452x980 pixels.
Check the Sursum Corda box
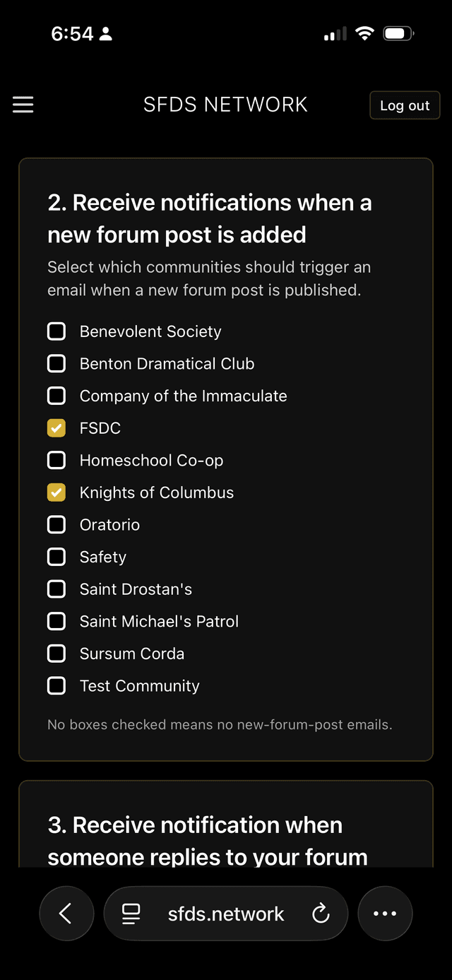pos(56,653)
